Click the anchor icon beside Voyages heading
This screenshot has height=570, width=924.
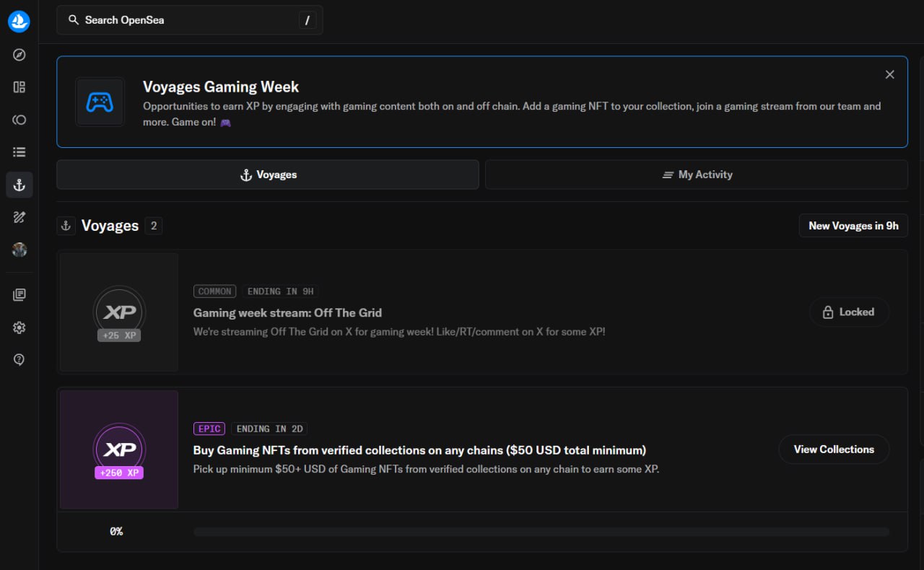[66, 226]
